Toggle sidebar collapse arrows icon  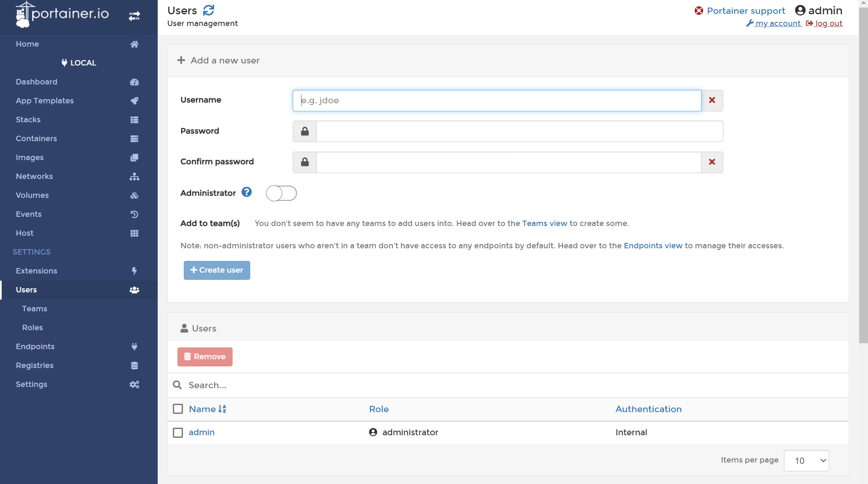coord(134,16)
